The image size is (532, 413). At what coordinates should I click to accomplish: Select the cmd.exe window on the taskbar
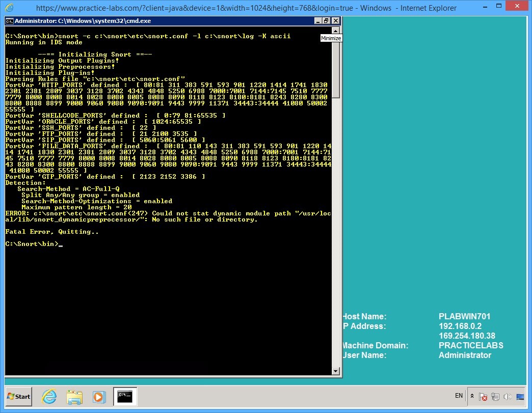coord(125,396)
